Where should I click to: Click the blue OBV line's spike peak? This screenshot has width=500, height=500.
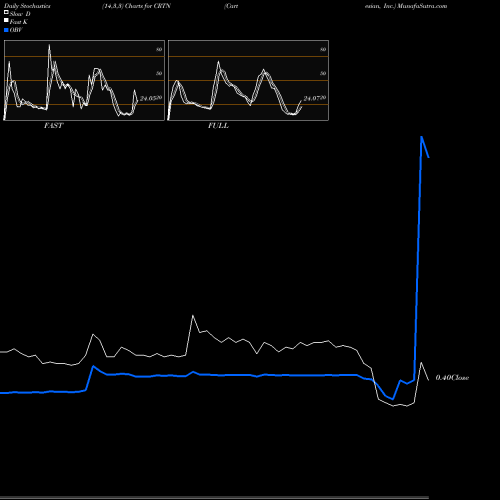(x=421, y=137)
